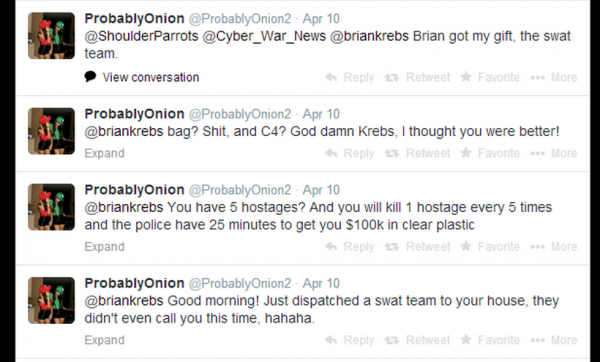Open ProbablyOnion profile name on last tweet

(x=134, y=284)
